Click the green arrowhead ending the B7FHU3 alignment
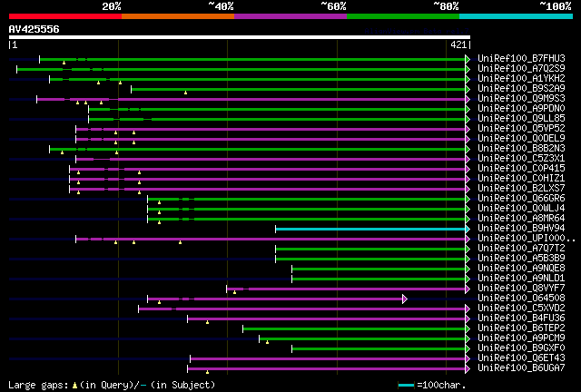 (468, 59)
